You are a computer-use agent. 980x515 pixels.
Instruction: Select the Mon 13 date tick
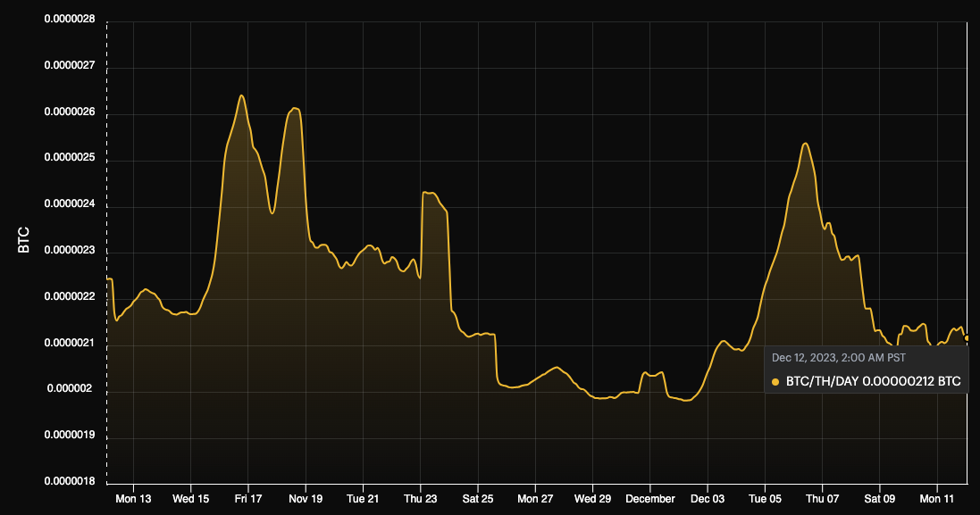pyautogui.click(x=133, y=499)
